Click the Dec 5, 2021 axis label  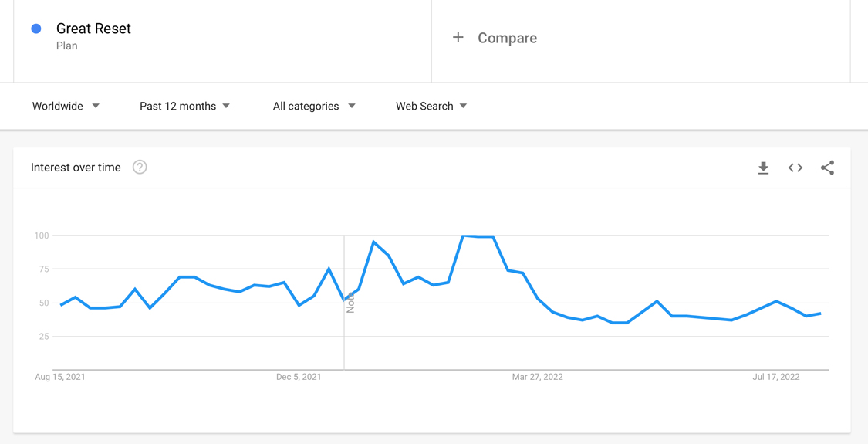pyautogui.click(x=299, y=377)
